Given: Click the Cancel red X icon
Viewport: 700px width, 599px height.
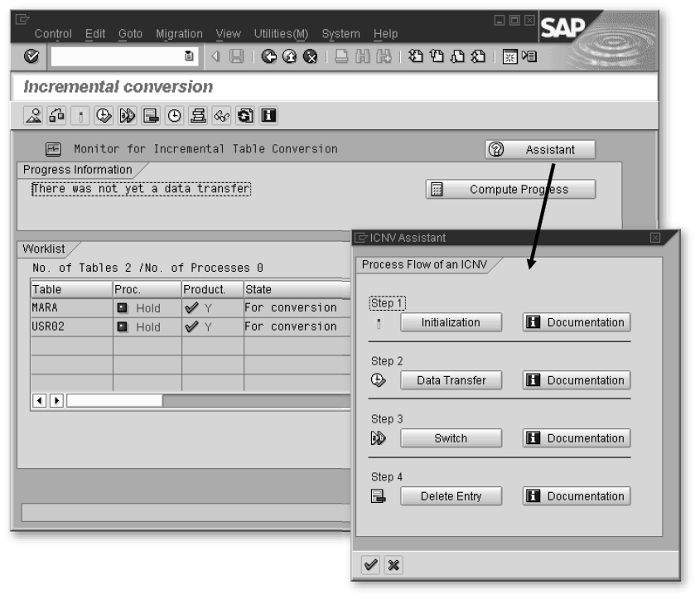Looking at the screenshot, I should pos(311,56).
